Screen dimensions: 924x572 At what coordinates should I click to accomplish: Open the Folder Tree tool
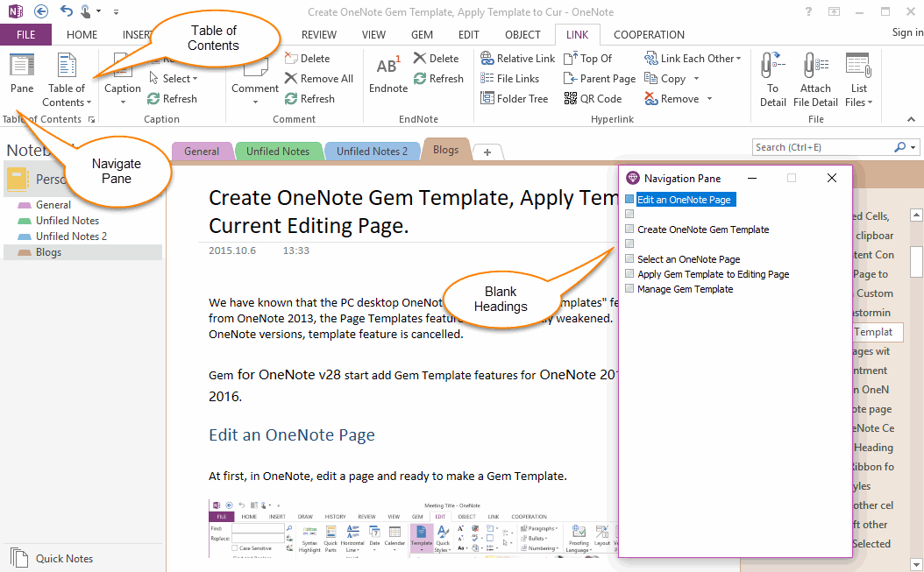[x=515, y=98]
